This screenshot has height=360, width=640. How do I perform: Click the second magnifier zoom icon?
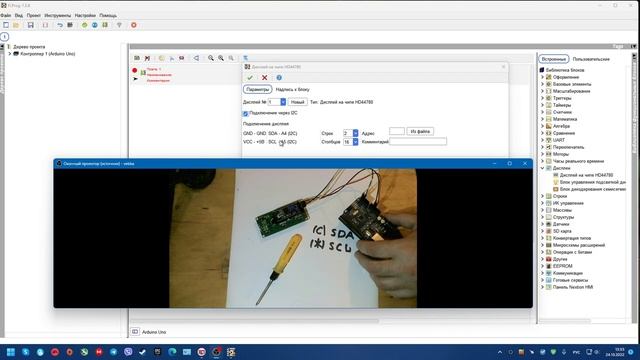point(221,58)
